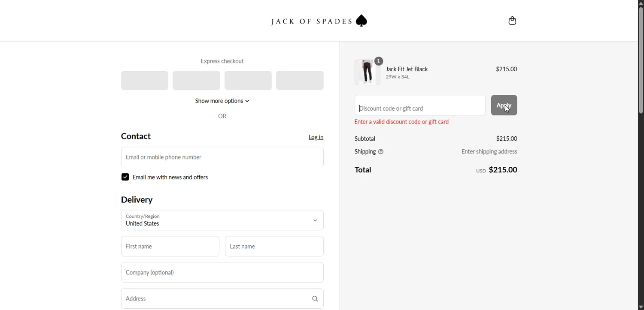Click the third express checkout button
The height and width of the screenshot is (310, 644).
coord(248,81)
